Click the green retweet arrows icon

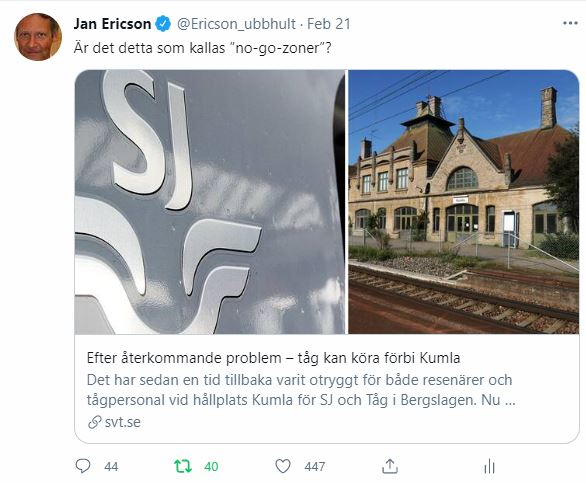click(x=183, y=466)
